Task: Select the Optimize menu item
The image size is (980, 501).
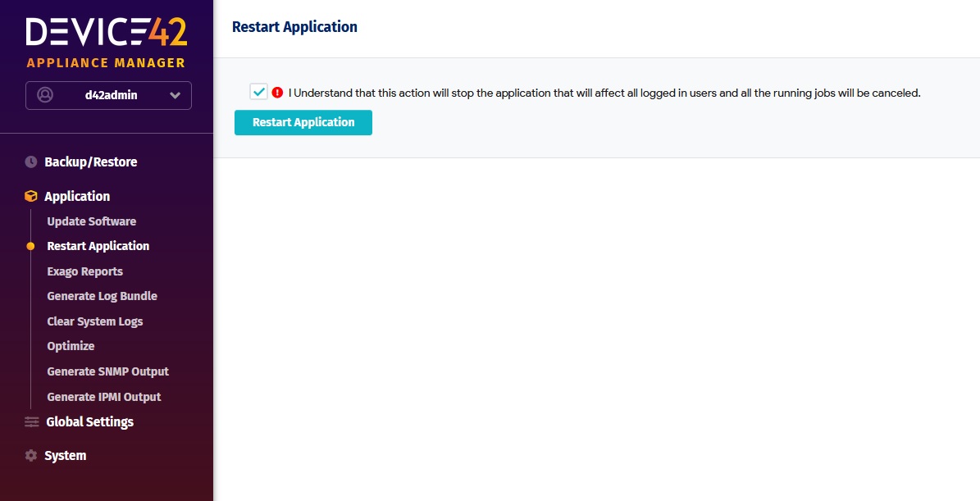Action: (71, 346)
